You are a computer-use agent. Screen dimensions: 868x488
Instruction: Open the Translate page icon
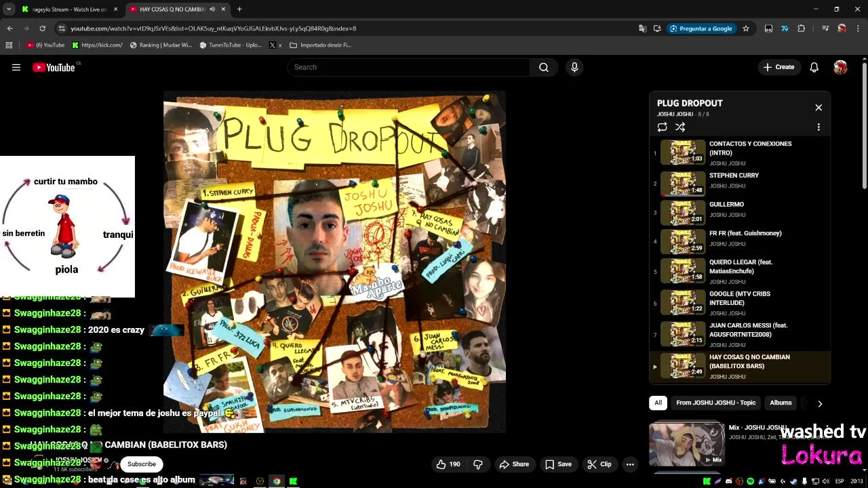point(642,28)
